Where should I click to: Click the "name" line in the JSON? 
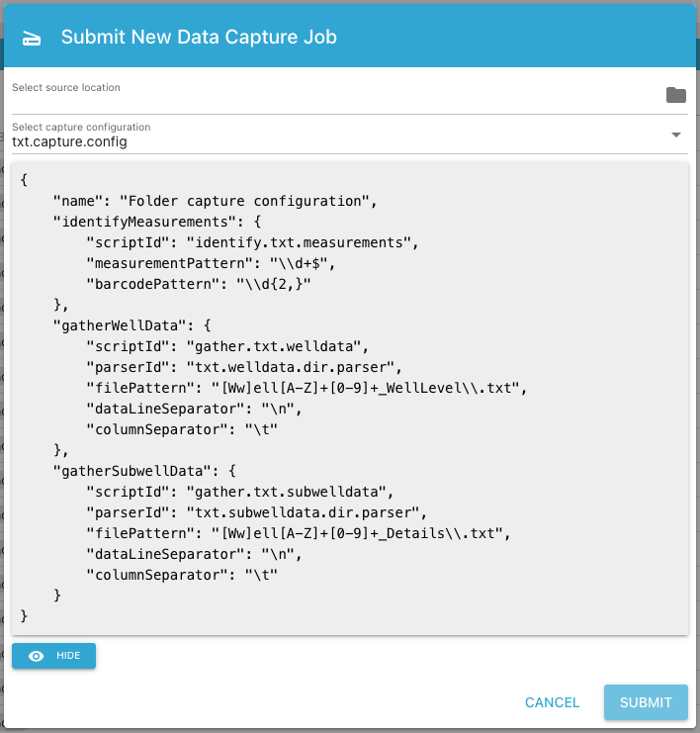[216, 201]
